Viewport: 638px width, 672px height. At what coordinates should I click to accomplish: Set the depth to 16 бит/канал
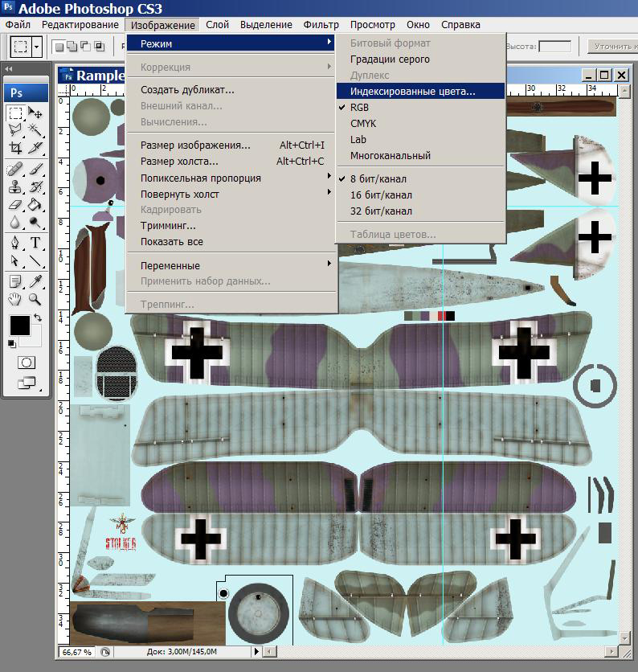[x=420, y=195]
